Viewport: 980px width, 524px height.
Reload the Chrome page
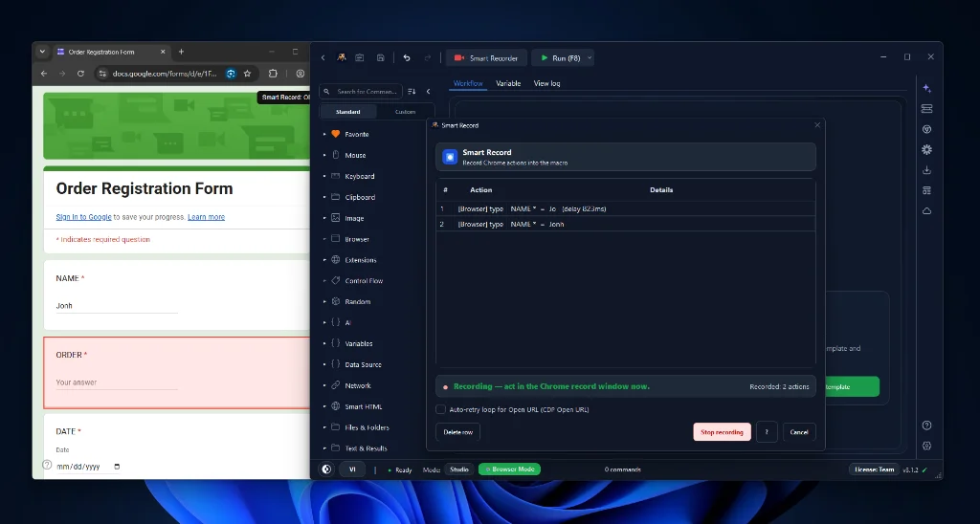point(80,74)
